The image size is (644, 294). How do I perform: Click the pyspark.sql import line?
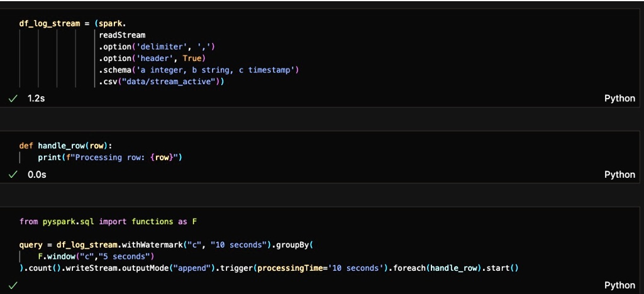108,222
